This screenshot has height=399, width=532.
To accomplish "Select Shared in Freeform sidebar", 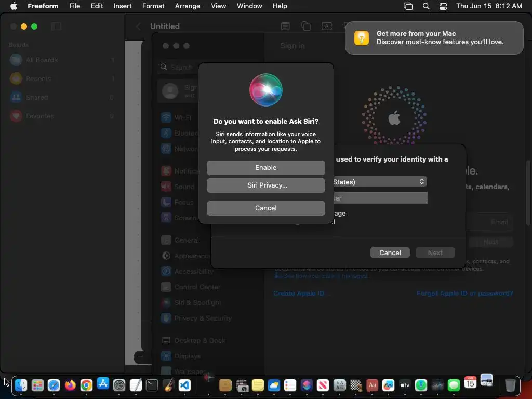I will [62, 97].
